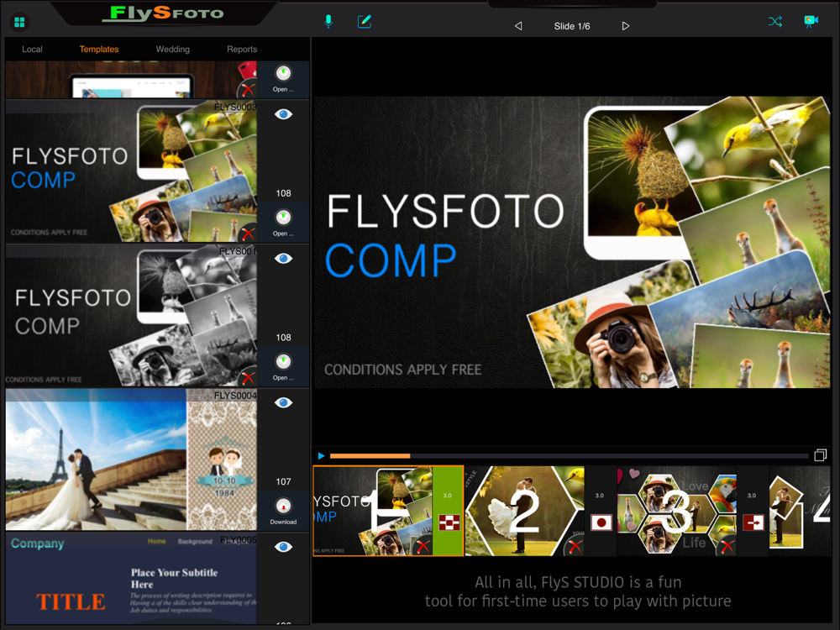The image size is (840, 630).
Task: Switch to the Reports tab
Action: click(x=242, y=50)
